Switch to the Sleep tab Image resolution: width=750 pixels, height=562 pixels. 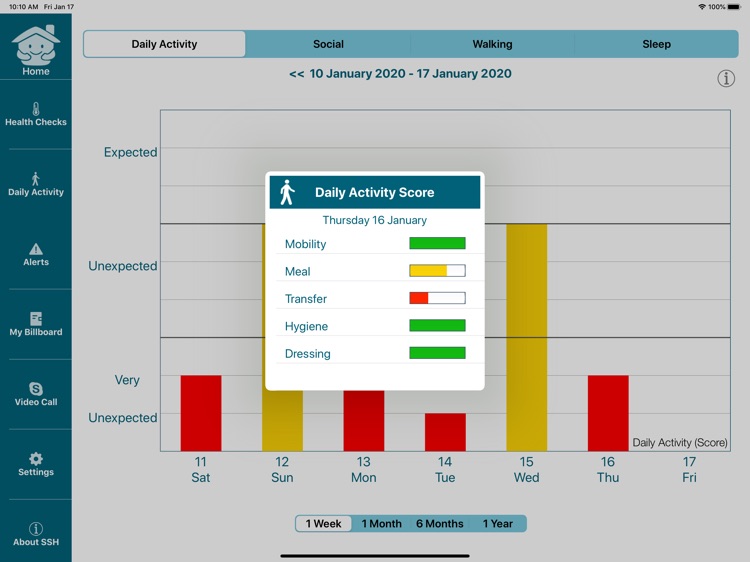tap(656, 44)
